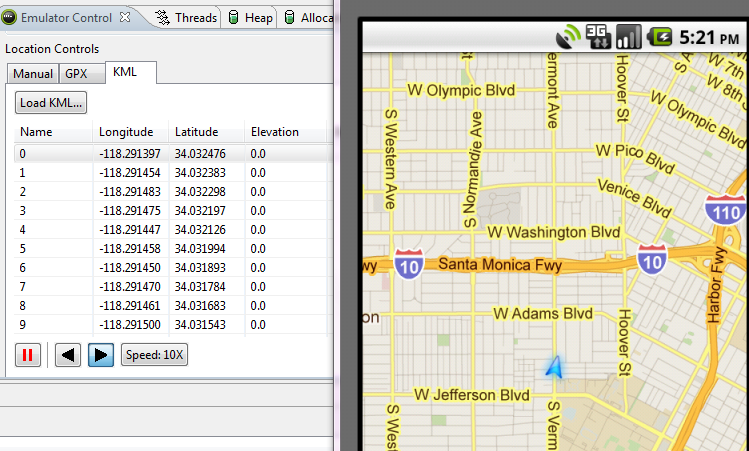Tap the I-110 highway shield on map

click(726, 210)
